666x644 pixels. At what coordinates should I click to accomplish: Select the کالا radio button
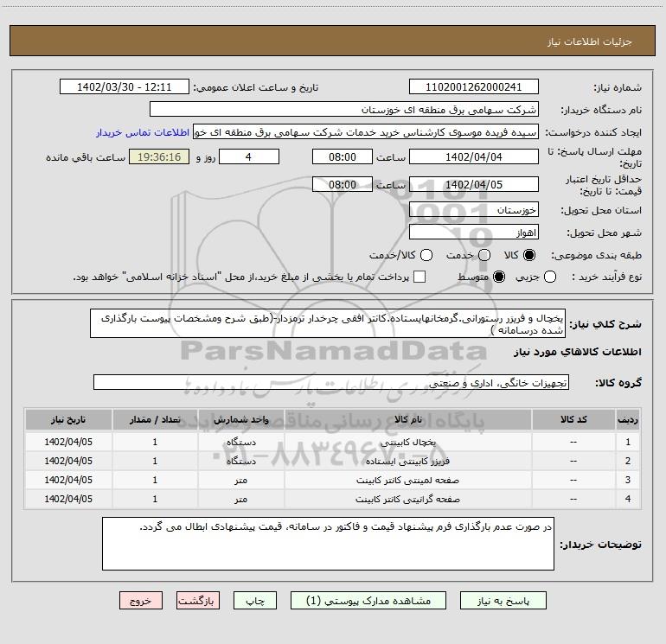530,255
